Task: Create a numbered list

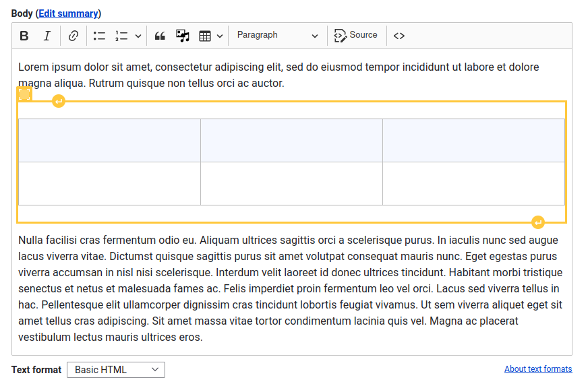Action: pyautogui.click(x=121, y=35)
